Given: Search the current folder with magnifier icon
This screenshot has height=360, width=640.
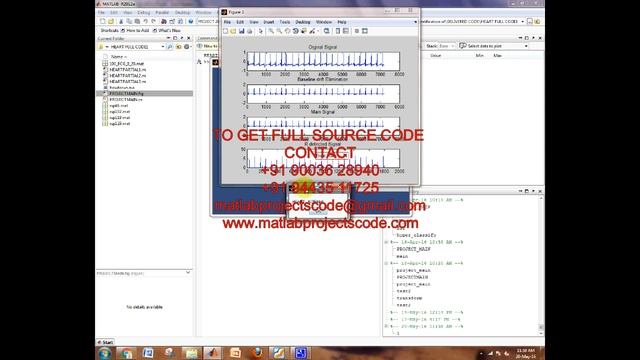Looking at the screenshot, I should [170, 47].
